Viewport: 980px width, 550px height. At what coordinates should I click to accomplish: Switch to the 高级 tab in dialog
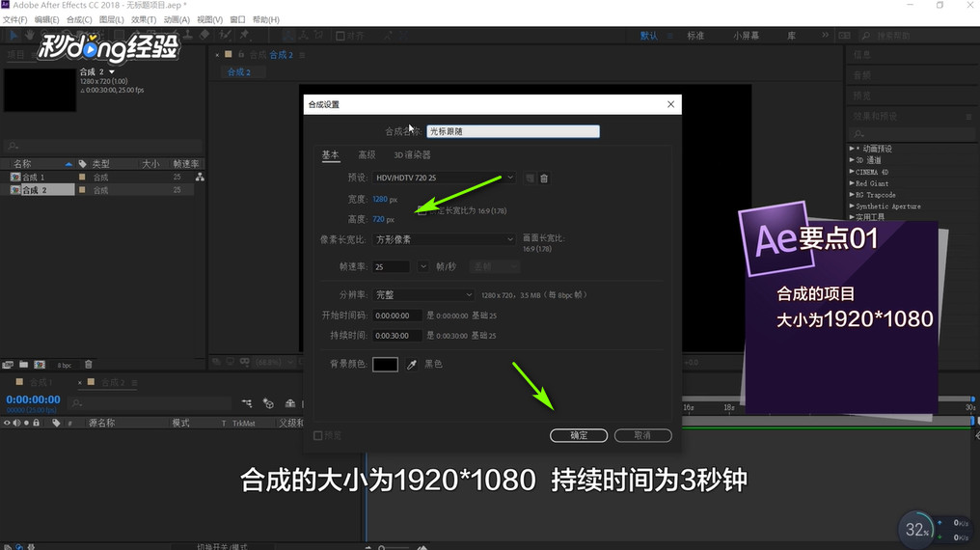click(367, 155)
